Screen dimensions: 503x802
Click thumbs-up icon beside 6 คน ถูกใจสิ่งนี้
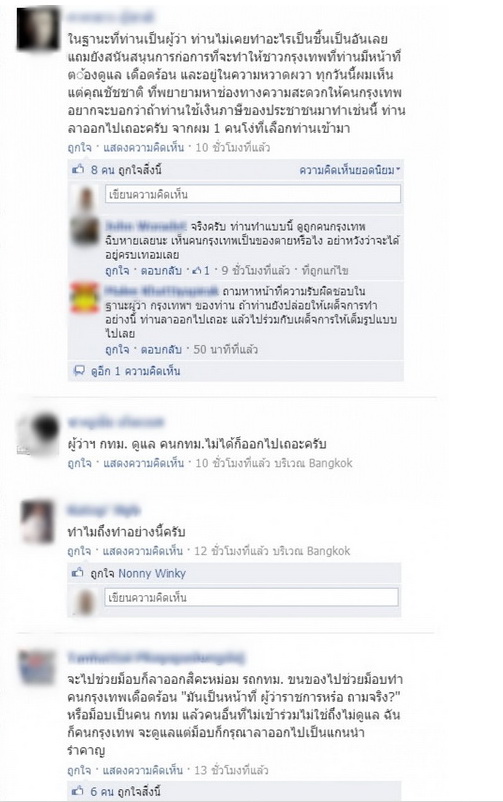coord(78,791)
